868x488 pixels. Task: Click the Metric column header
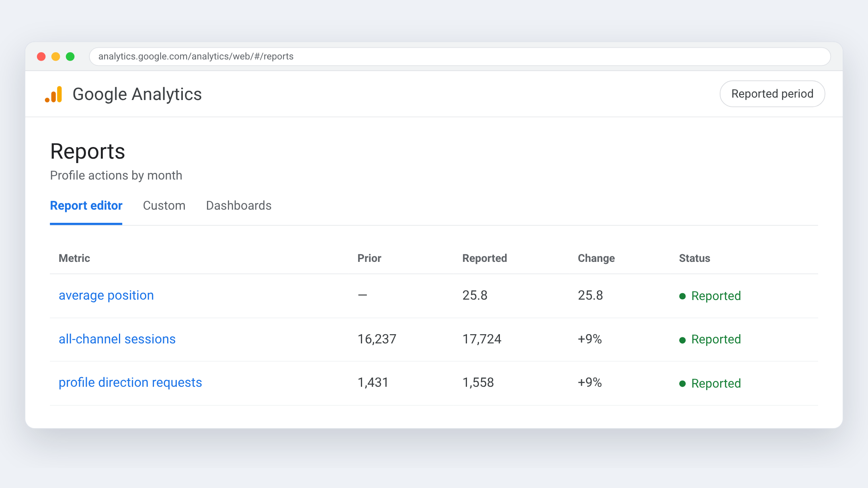74,258
